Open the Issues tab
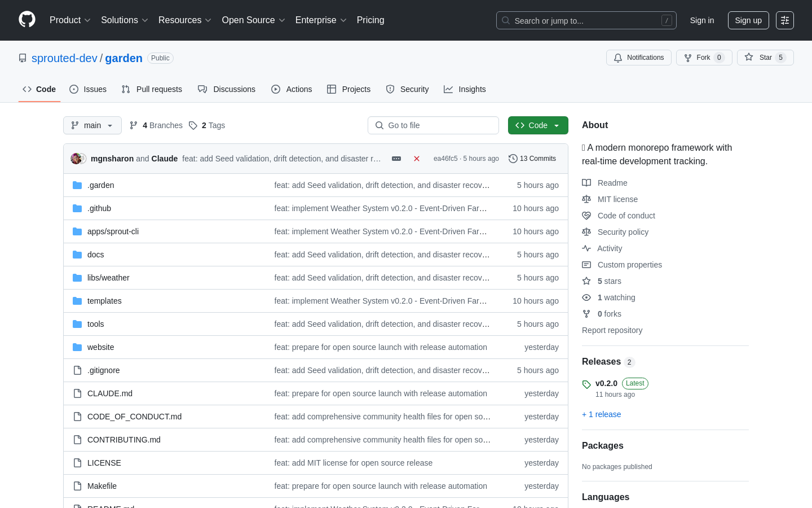Viewport: 812px width, 508px height. (x=88, y=89)
